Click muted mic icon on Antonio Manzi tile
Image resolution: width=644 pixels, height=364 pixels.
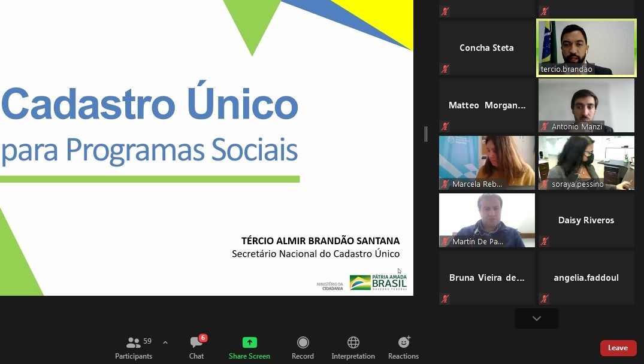click(x=545, y=126)
